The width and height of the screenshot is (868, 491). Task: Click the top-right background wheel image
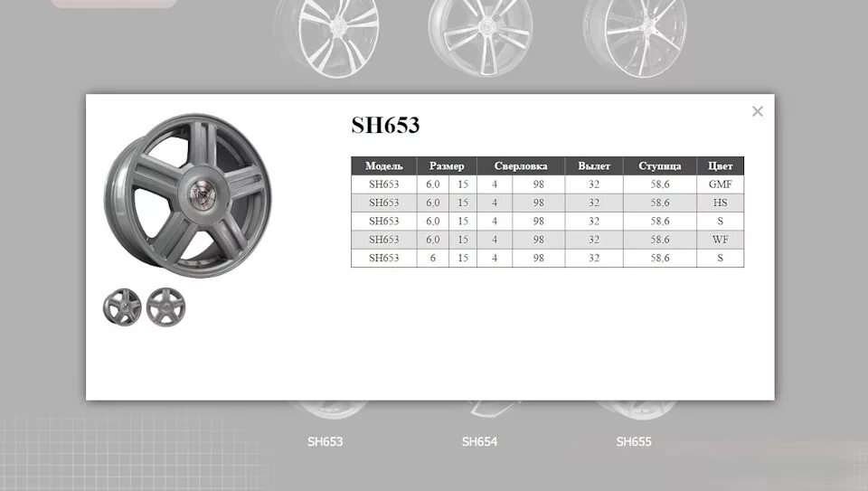(x=635, y=38)
